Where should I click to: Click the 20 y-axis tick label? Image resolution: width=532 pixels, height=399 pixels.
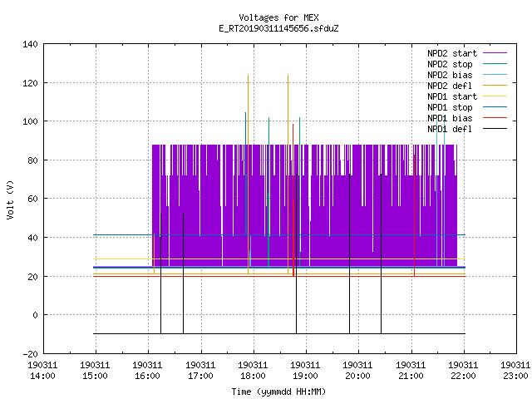tap(33, 277)
